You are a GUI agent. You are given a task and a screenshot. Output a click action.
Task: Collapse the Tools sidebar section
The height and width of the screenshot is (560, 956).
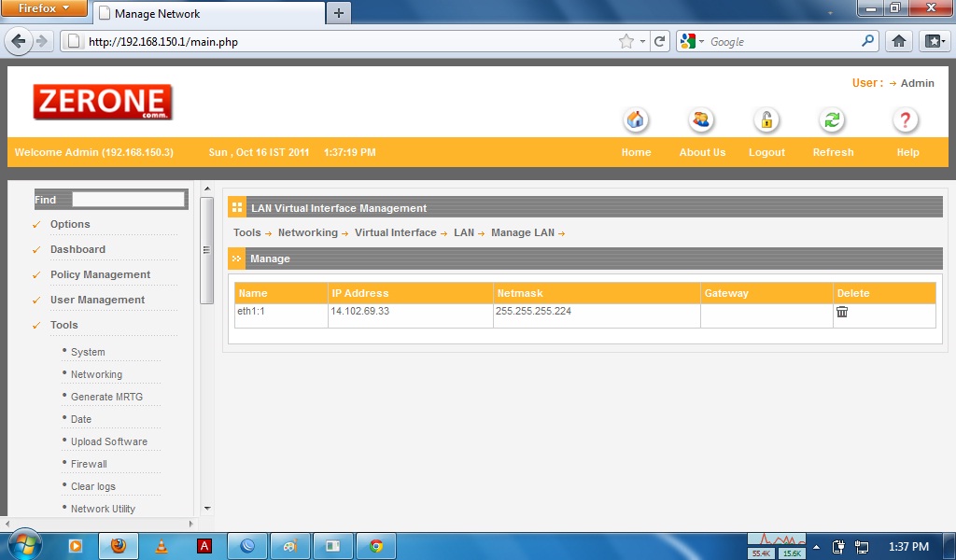point(64,325)
